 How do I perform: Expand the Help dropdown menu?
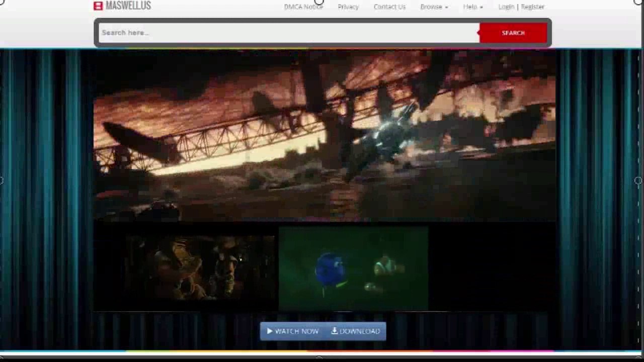[473, 7]
